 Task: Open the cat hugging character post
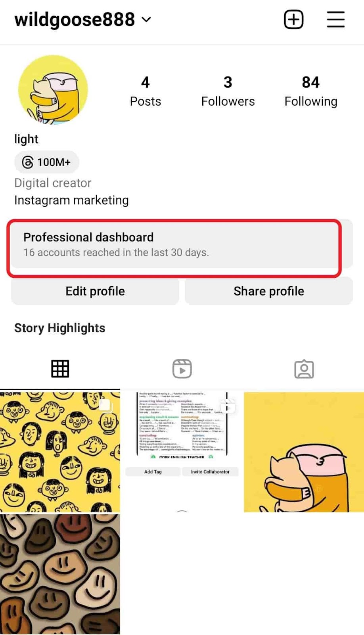pos(304,452)
